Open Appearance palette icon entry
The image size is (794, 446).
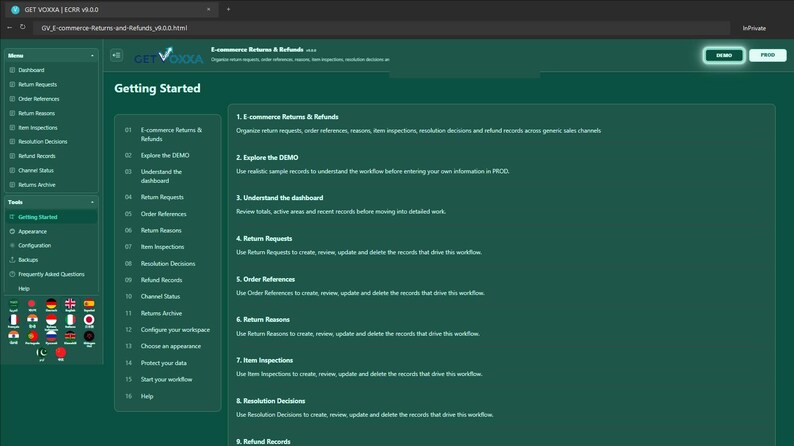51,231
